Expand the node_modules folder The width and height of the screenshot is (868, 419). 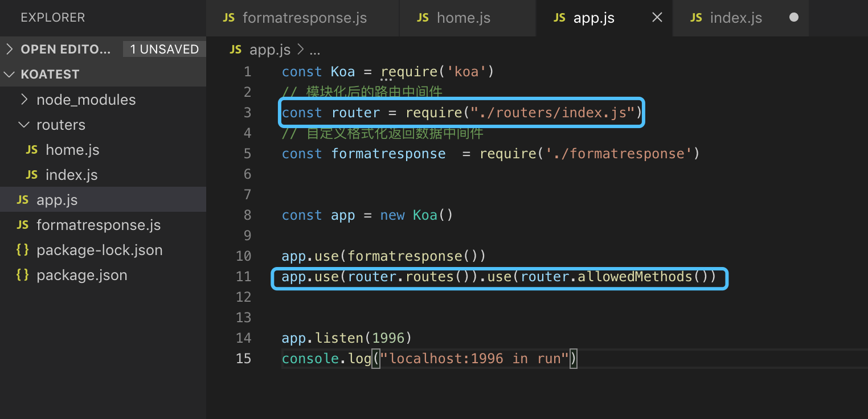tap(85, 100)
